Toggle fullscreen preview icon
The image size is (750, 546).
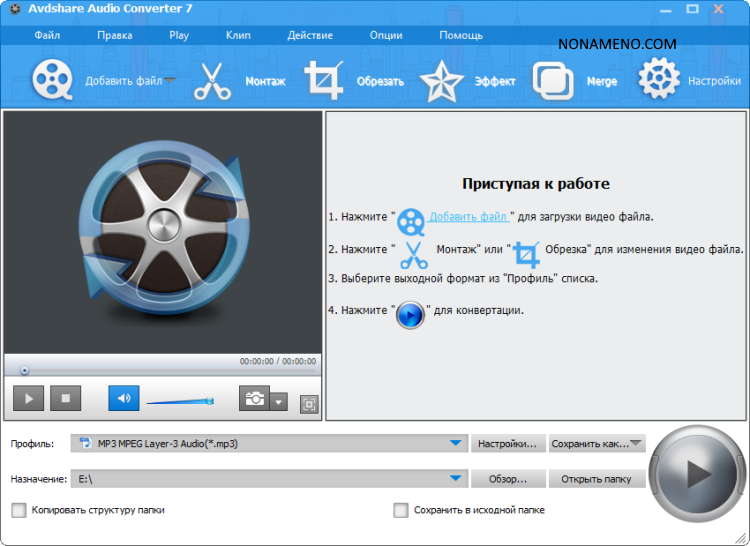point(308,404)
